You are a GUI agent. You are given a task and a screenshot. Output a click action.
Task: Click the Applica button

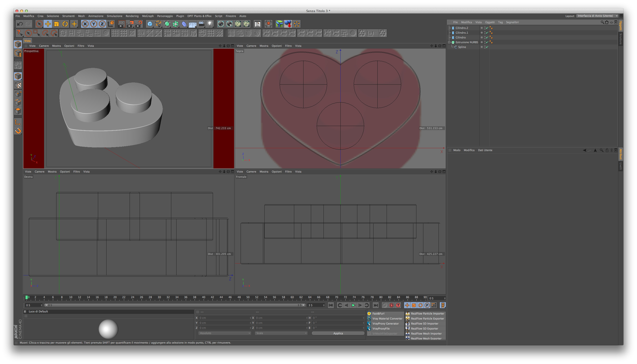(x=338, y=333)
